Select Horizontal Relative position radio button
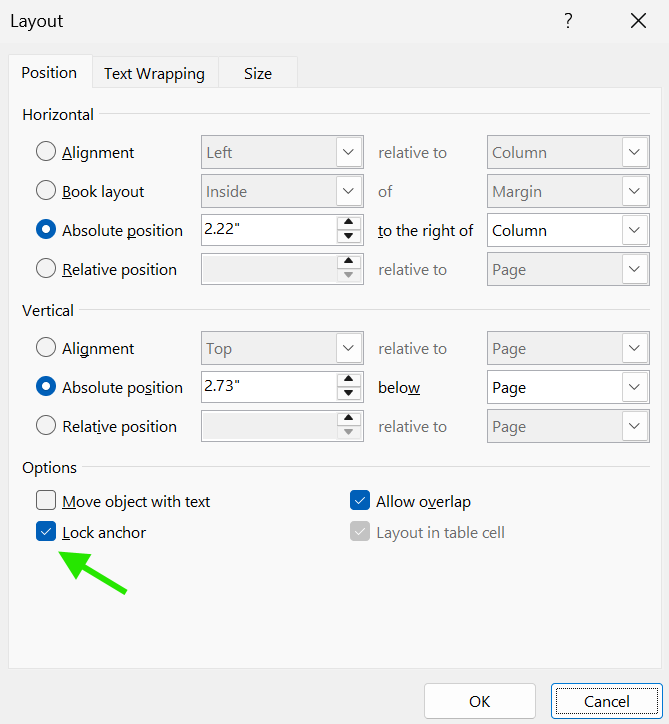The height and width of the screenshot is (724, 669). click(x=46, y=268)
